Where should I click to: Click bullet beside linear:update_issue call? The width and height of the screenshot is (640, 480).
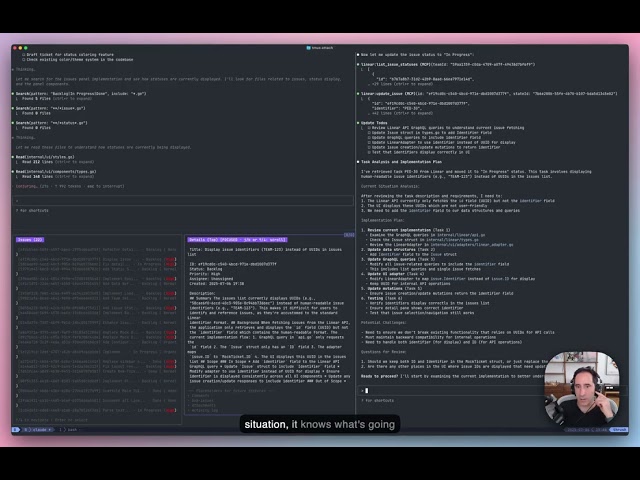[x=358, y=93]
